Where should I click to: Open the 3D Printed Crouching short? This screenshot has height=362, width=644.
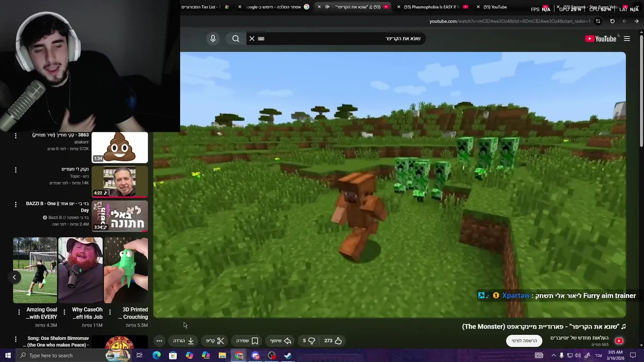126,270
